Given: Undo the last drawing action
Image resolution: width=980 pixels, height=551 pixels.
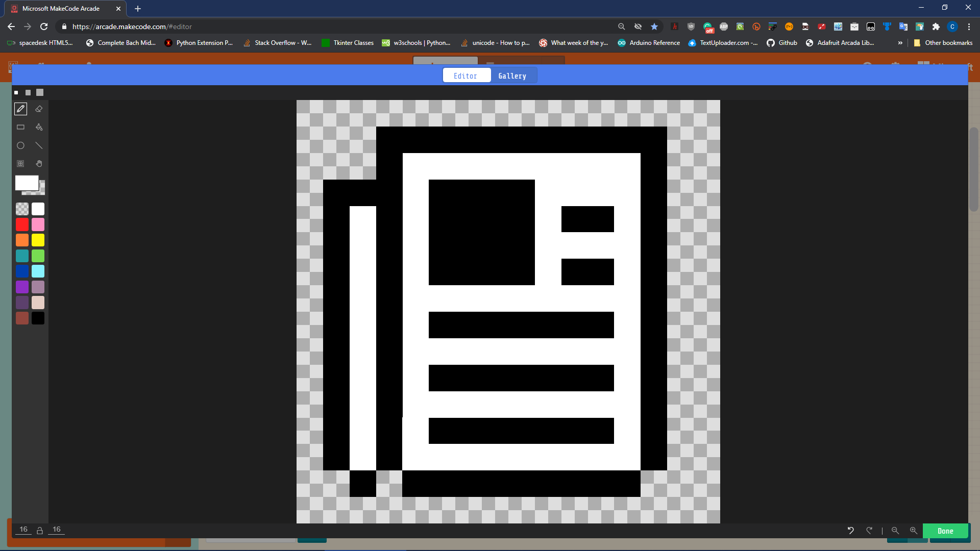Looking at the screenshot, I should tap(850, 531).
